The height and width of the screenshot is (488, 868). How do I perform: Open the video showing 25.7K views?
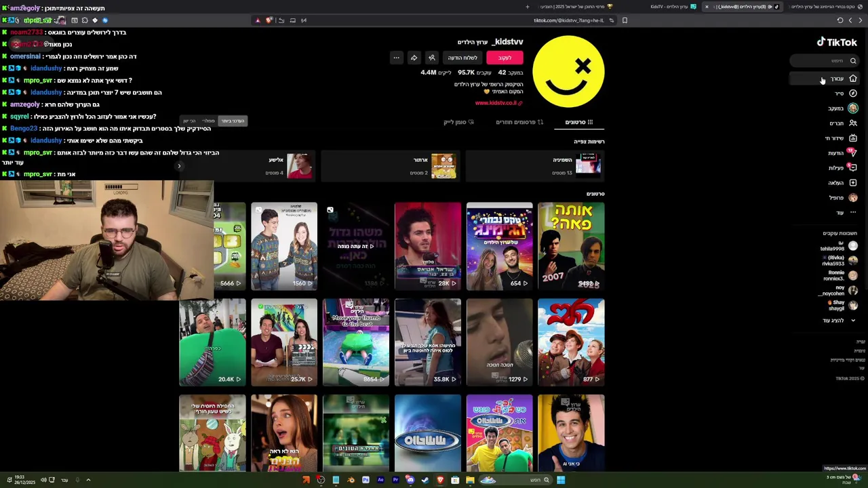[x=283, y=342]
